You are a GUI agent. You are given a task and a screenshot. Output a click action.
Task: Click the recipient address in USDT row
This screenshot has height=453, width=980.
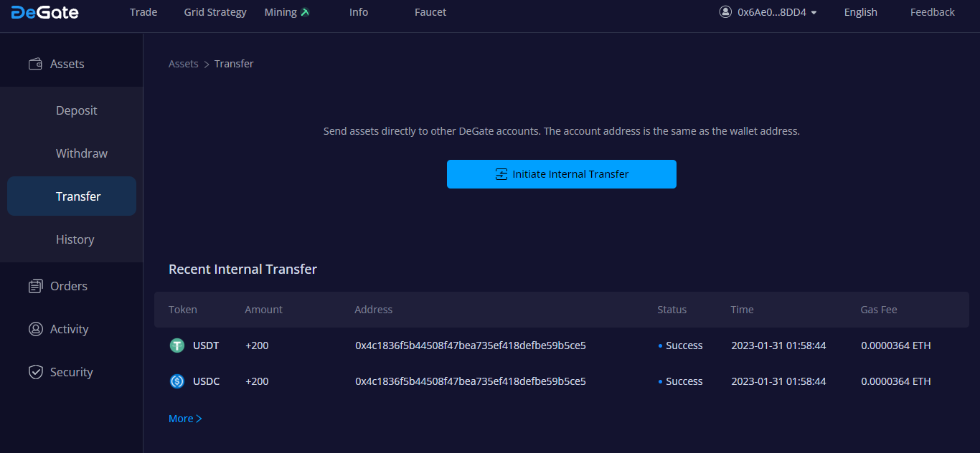tap(471, 345)
